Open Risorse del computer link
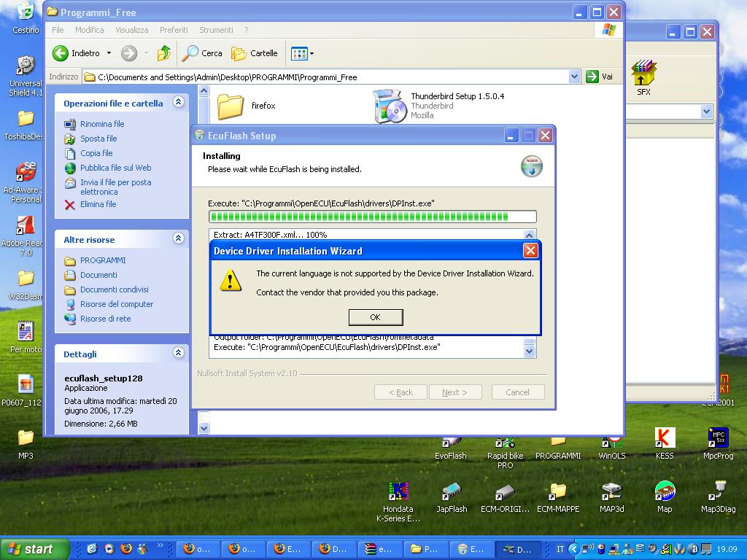The image size is (747, 560). (x=117, y=304)
